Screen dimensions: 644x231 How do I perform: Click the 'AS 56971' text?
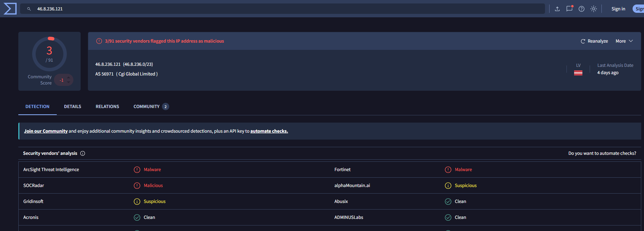coord(105,74)
